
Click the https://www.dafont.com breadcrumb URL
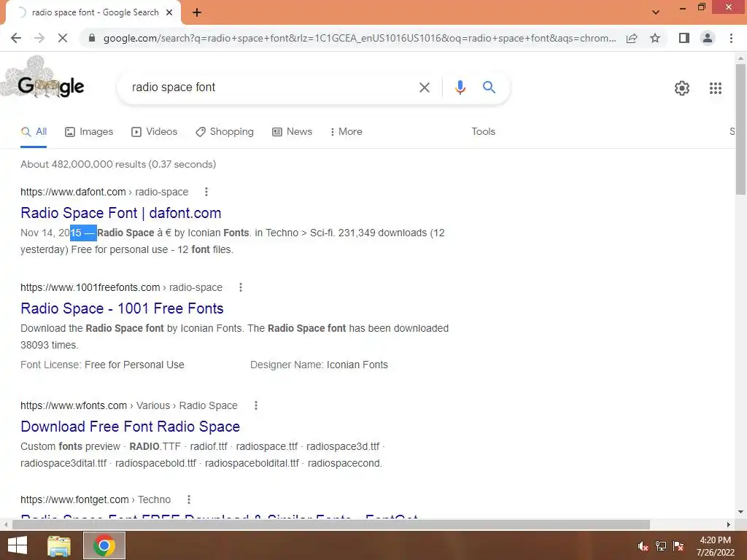coord(73,192)
